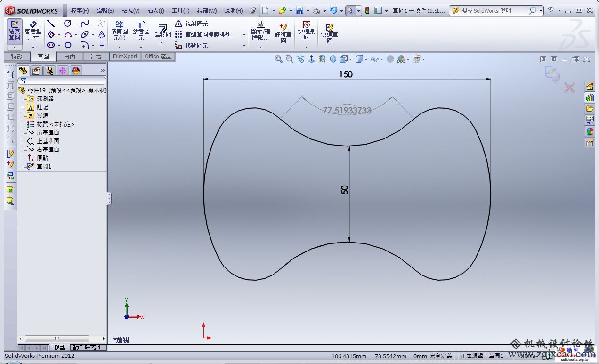Click the 移動圖元 Move Entities tool

point(191,45)
